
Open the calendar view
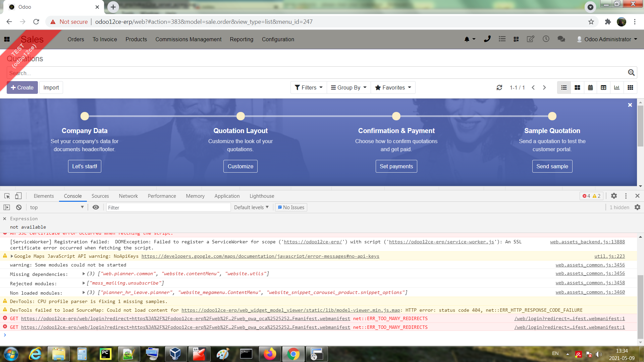click(x=590, y=87)
